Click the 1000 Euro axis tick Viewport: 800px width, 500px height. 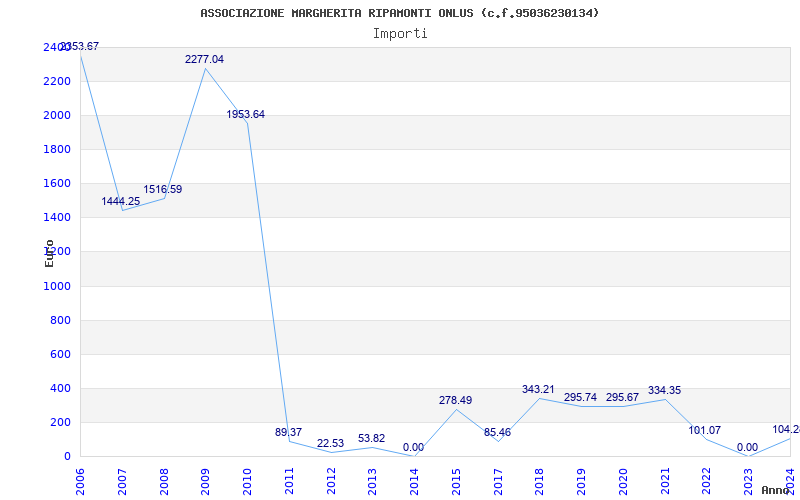[x=58, y=286]
